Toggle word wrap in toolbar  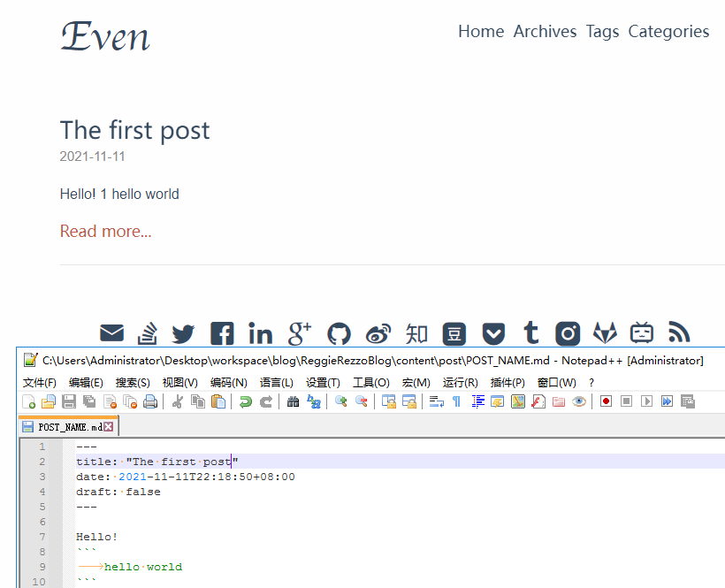point(437,401)
